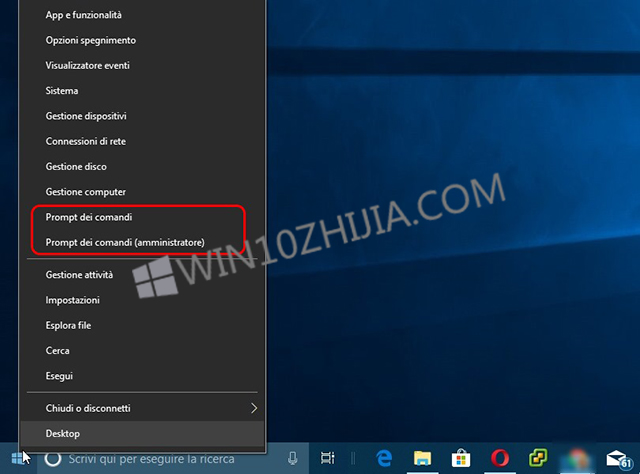Screen dimensions: 640x474
Task: Click the Windows Start button
Action: click(x=18, y=458)
